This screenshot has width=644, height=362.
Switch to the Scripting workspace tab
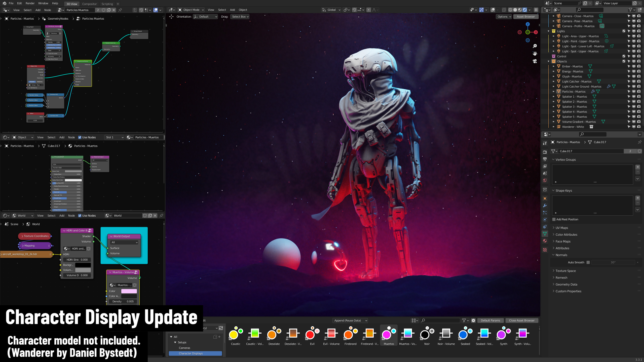107,4
